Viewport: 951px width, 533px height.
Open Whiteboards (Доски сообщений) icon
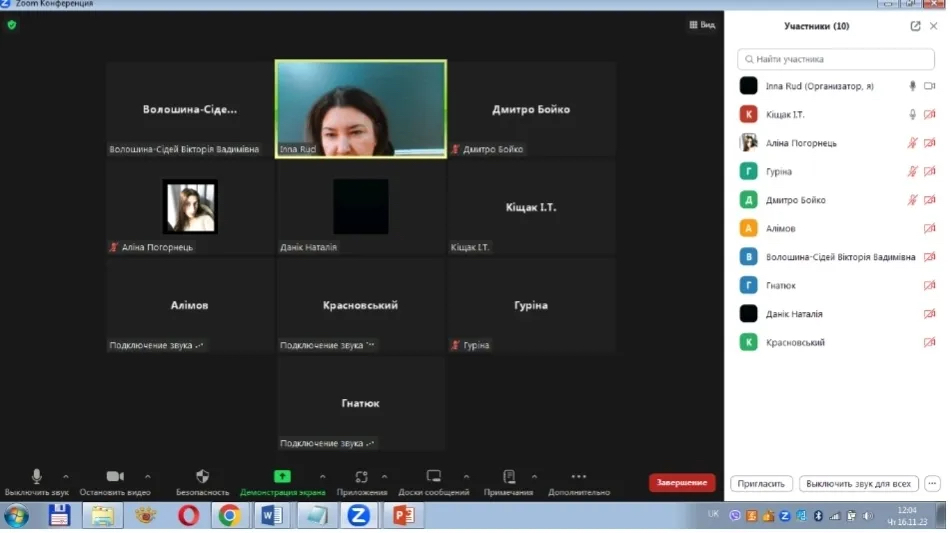pyautogui.click(x=433, y=477)
